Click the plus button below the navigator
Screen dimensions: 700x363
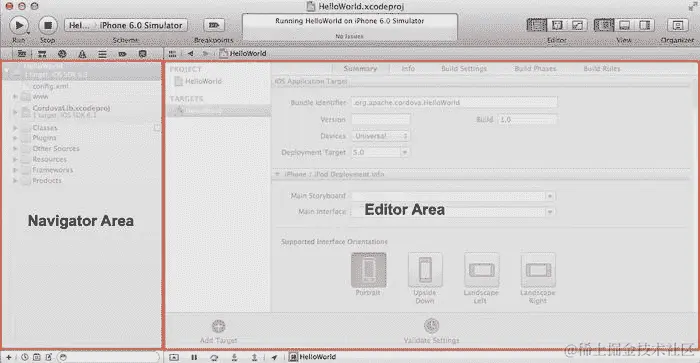pyautogui.click(x=8, y=357)
